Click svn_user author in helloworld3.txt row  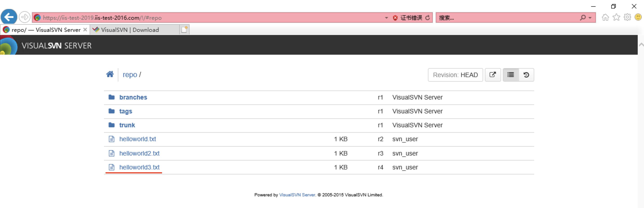[x=405, y=167]
